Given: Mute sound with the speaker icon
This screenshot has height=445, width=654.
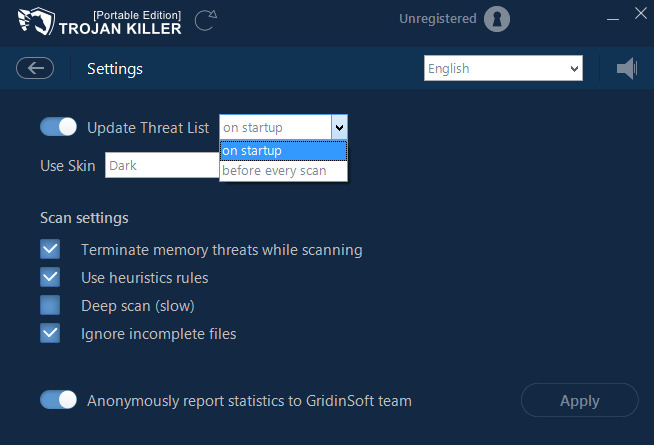Looking at the screenshot, I should coord(626,68).
